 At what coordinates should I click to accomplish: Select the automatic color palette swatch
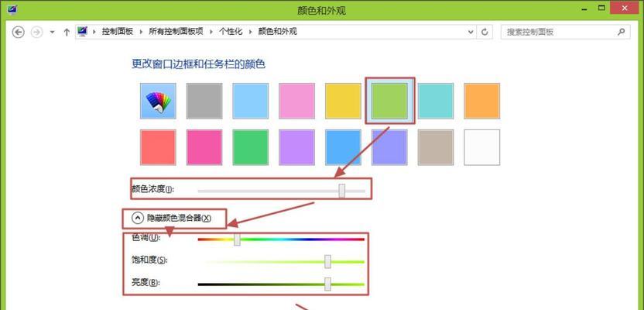click(158, 102)
